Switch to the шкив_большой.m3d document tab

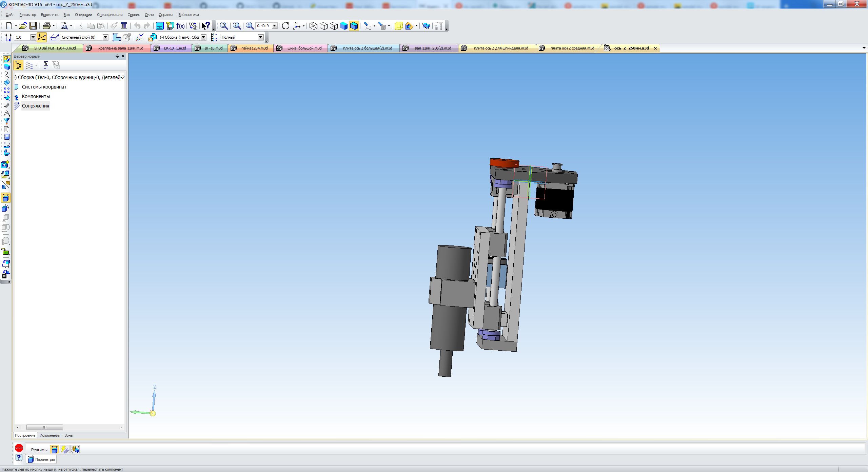304,48
